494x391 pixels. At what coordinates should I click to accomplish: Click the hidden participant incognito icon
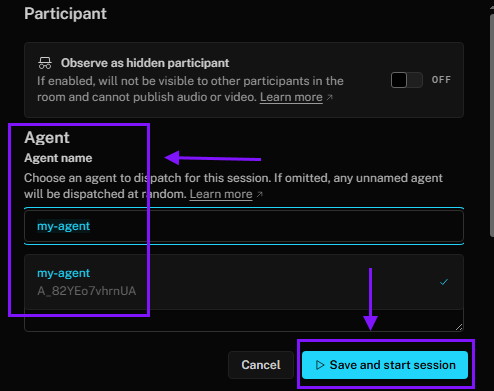(x=45, y=63)
